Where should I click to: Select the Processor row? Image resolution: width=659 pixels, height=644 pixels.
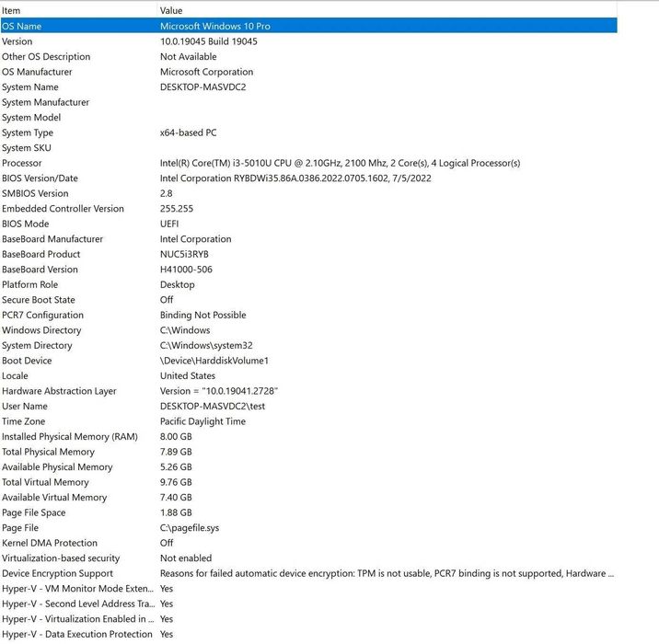coord(309,163)
